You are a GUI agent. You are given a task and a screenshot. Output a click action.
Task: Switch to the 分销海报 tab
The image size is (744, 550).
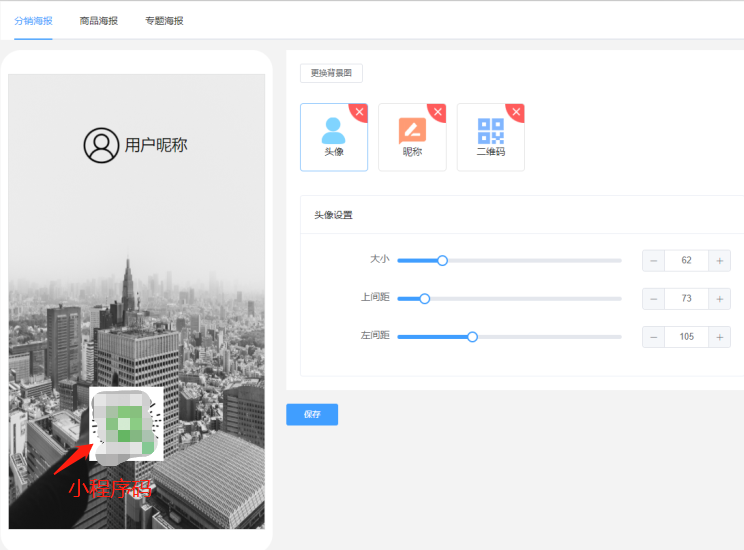click(33, 21)
